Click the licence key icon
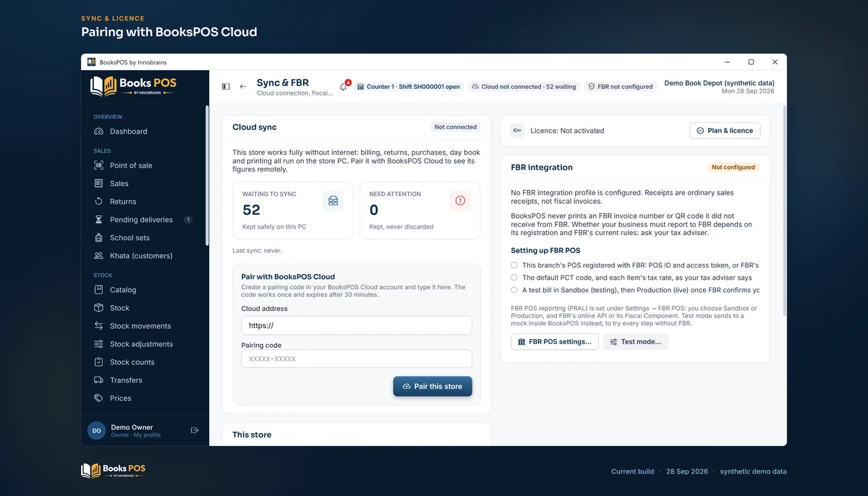Viewport: 868px width, 496px height. [517, 131]
